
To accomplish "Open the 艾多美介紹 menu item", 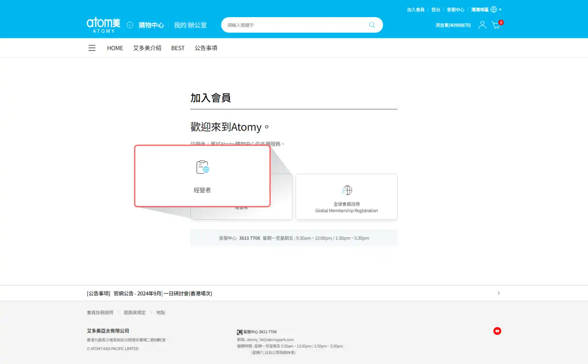I will (147, 48).
